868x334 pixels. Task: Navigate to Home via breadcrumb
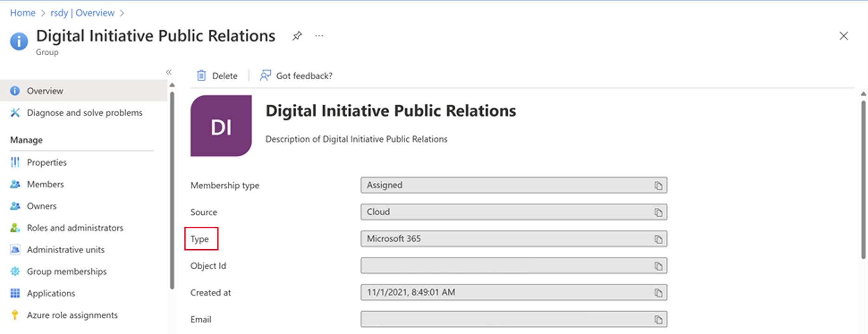pos(22,13)
